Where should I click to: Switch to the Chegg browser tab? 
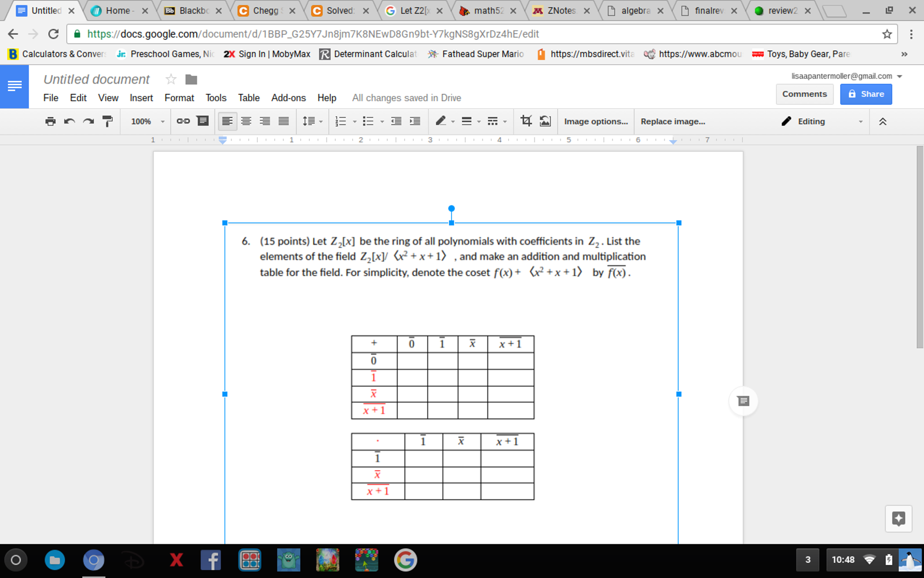click(265, 10)
